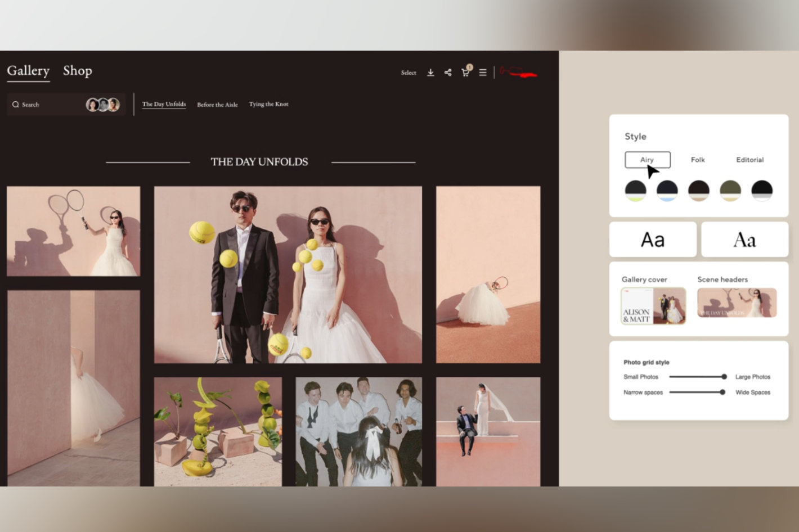Click the THE DAY UNFOLDS section heading
The height and width of the screenshot is (532, 799).
[259, 162]
